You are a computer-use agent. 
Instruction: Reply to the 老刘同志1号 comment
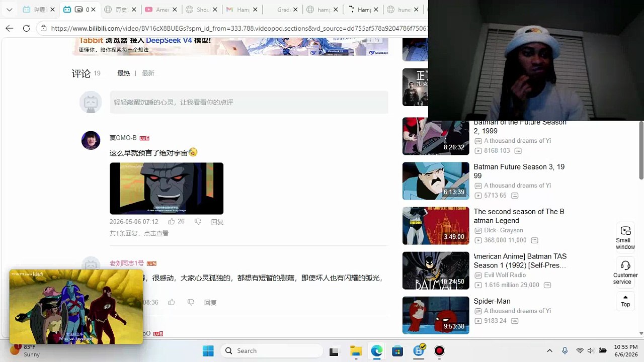coord(210,302)
